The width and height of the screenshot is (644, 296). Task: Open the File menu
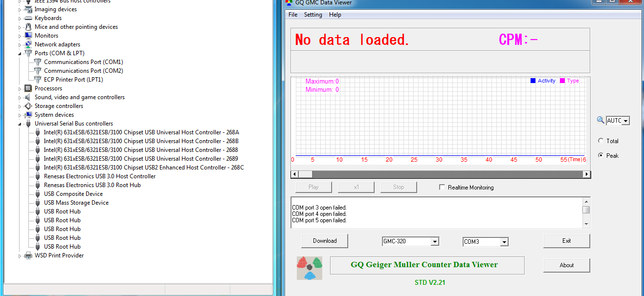tap(293, 15)
